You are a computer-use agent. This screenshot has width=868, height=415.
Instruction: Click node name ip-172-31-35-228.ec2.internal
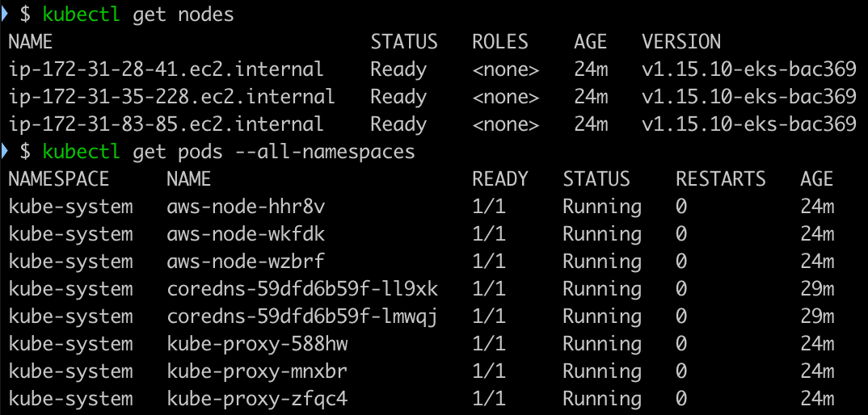point(171,97)
